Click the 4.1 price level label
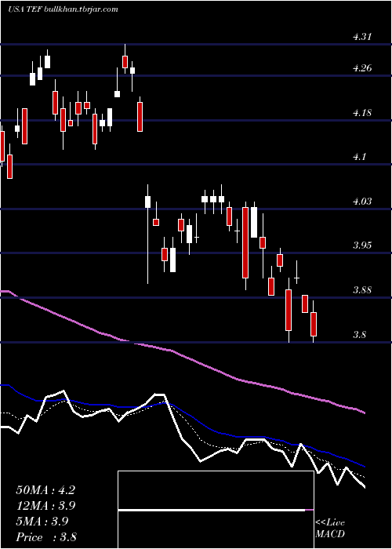 (359, 157)
